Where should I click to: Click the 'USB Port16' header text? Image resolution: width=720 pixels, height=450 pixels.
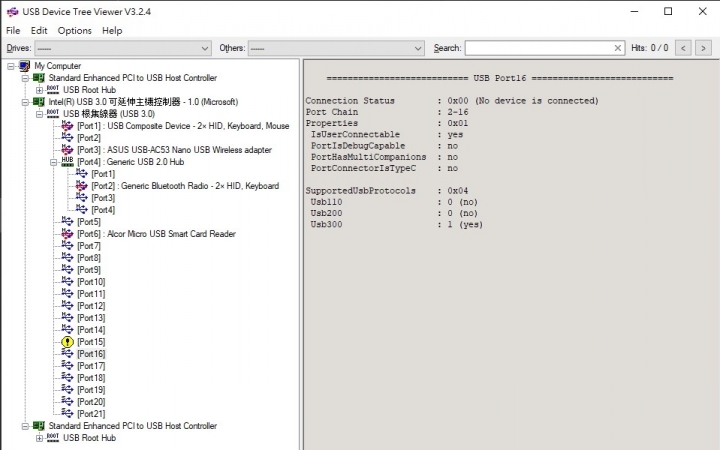pos(500,78)
